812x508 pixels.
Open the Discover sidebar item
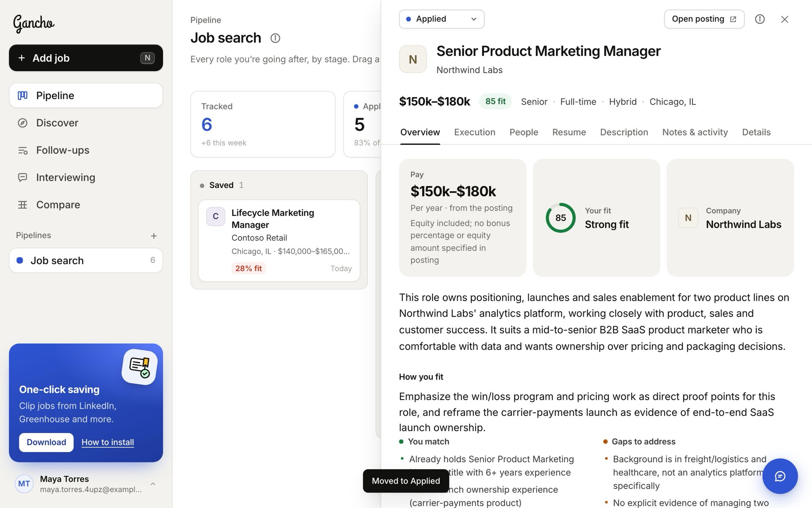[86, 123]
